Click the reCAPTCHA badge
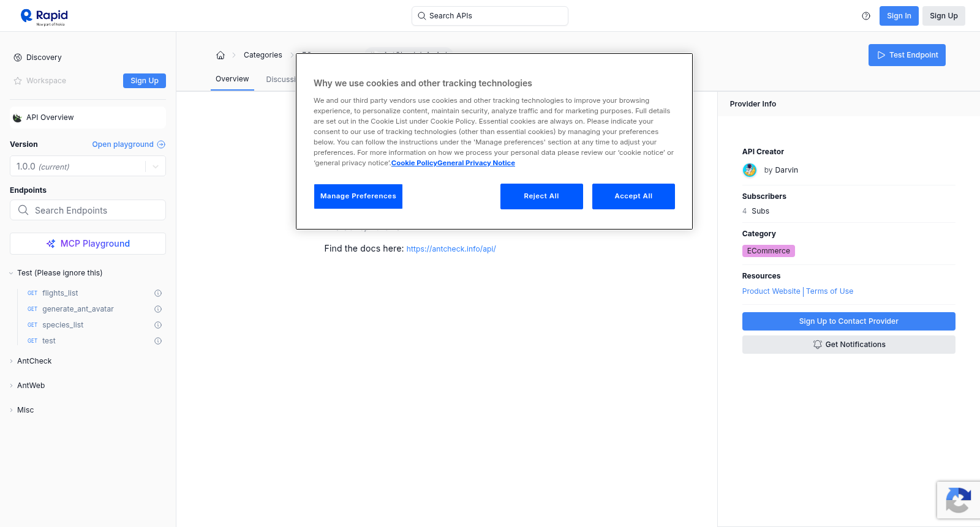 pos(959,500)
